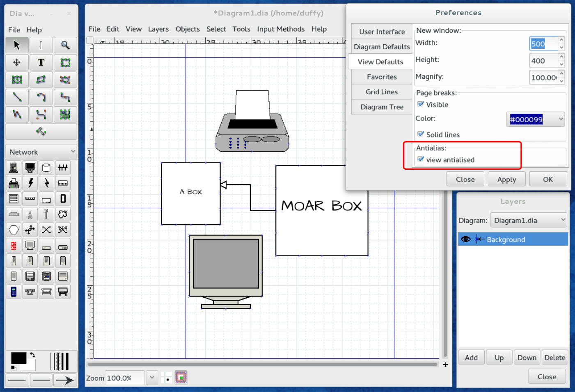The width and height of the screenshot is (575, 392).
Task: Select the Zigzag line tool
Action: tap(65, 97)
